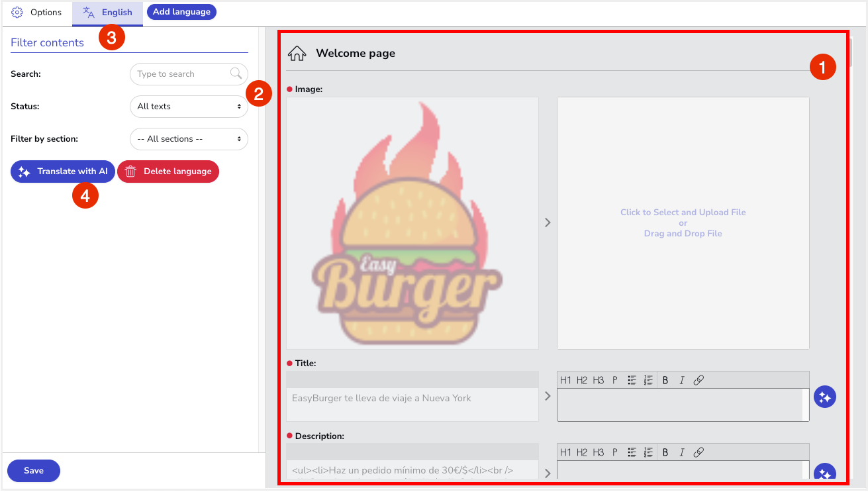The width and height of the screenshot is (868, 492).
Task: Apply H2 heading in Title editor
Action: click(582, 380)
